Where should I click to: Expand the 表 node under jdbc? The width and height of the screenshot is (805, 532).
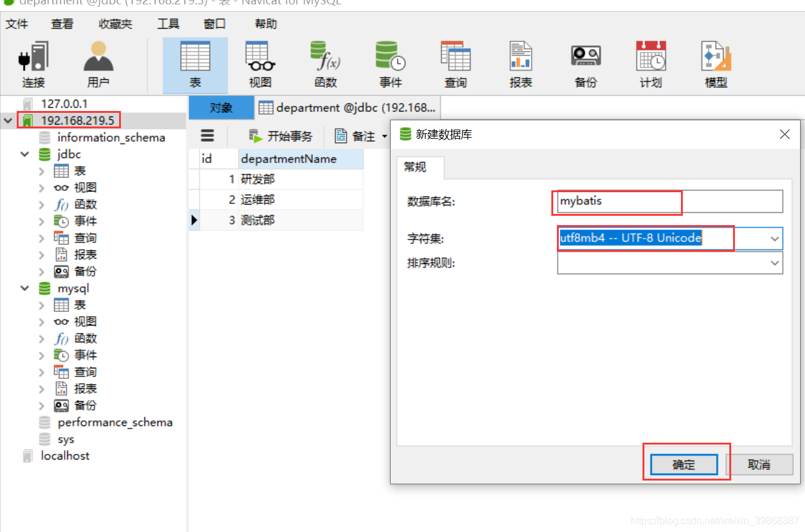[42, 171]
